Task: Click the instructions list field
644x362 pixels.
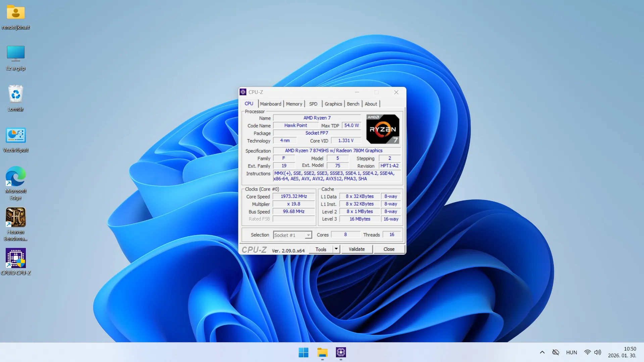Action: 337,176
